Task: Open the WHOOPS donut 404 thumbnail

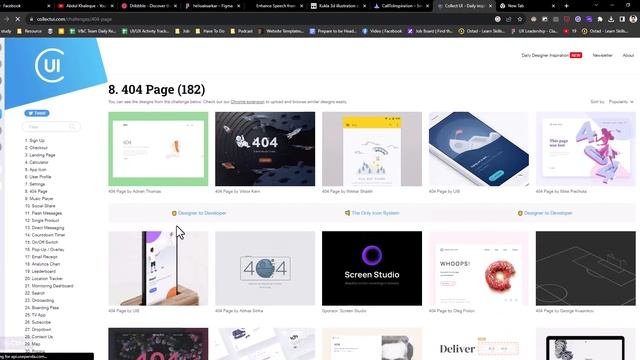Action: click(479, 268)
